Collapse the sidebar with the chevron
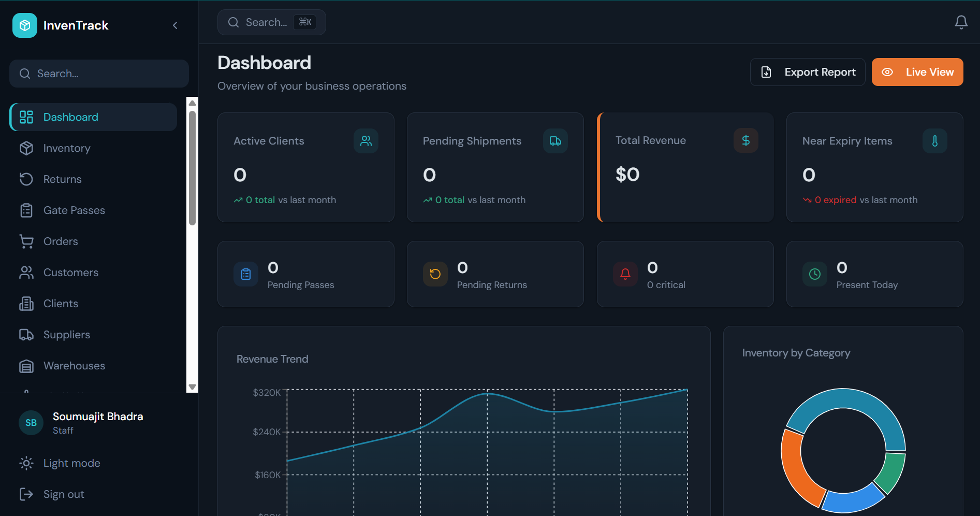This screenshot has height=516, width=980. (175, 25)
